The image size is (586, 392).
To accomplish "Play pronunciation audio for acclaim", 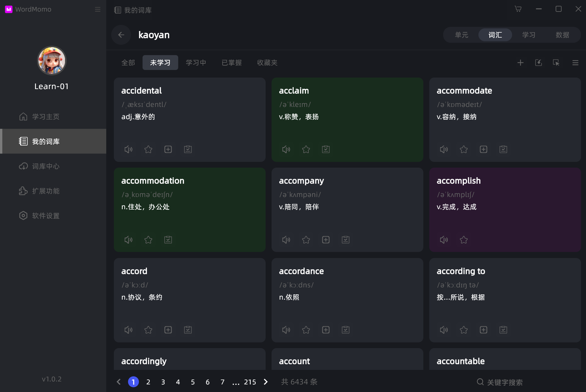I will click(286, 149).
